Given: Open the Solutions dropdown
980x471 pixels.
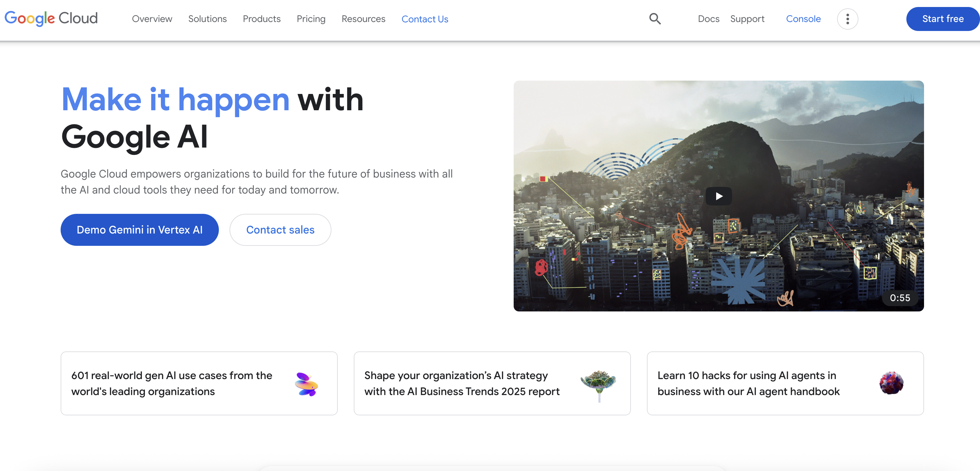Looking at the screenshot, I should click(x=207, y=19).
